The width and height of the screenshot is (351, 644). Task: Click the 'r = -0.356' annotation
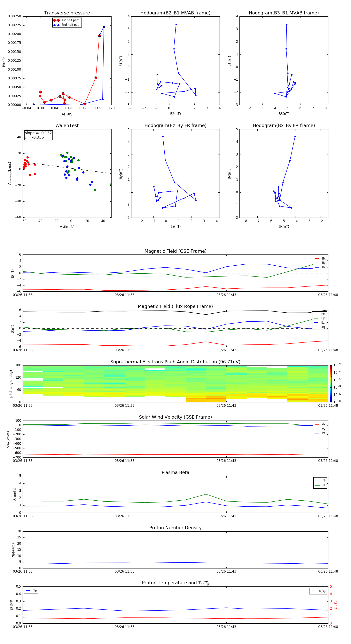35,137
